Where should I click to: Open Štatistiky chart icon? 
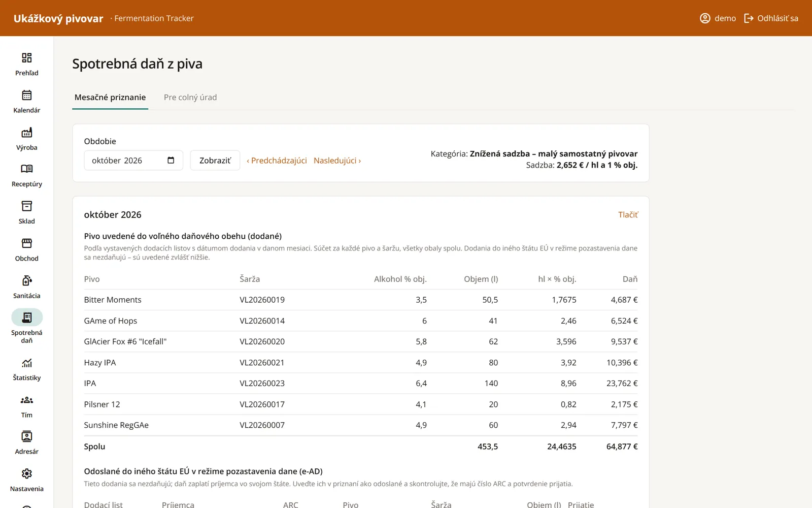tap(27, 363)
